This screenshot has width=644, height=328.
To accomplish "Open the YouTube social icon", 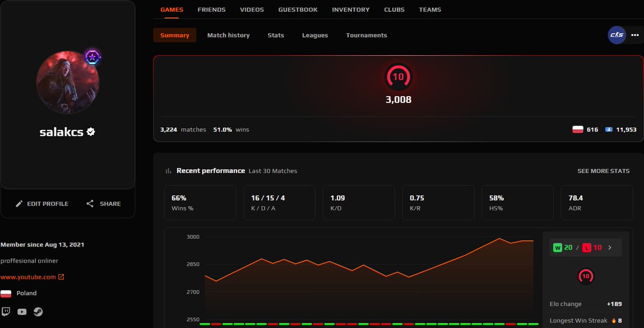I will [22, 311].
